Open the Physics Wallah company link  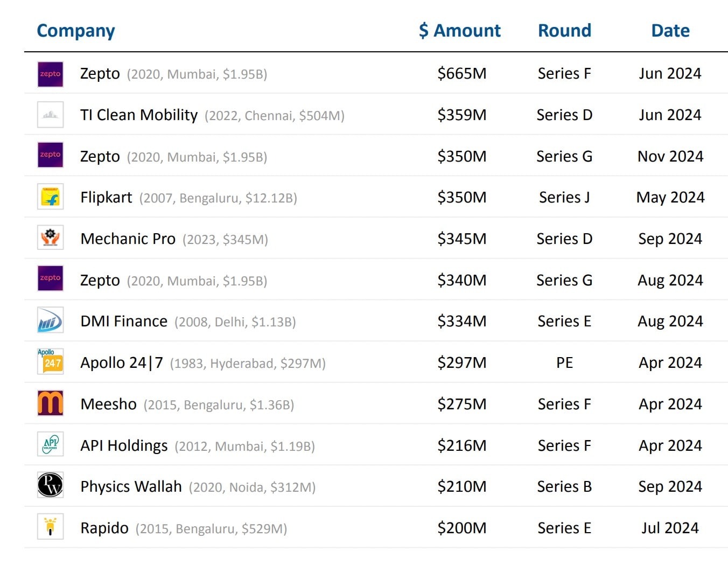coord(131,487)
